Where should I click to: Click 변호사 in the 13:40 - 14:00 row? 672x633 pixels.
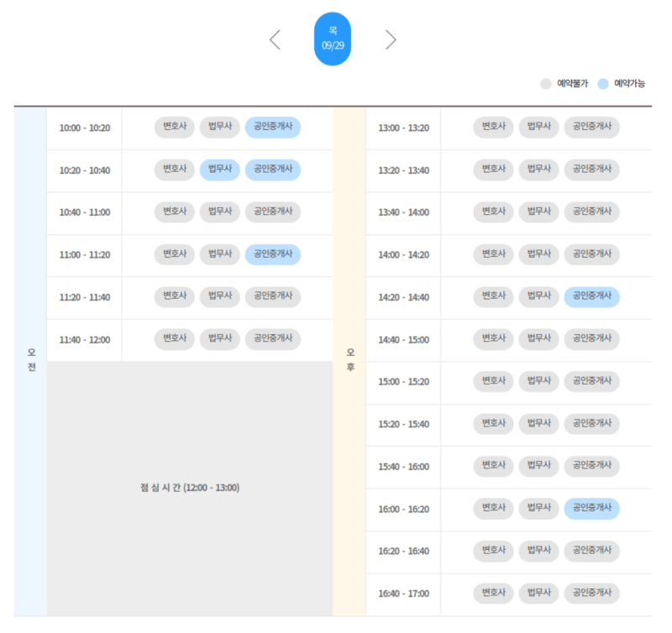pos(493,212)
